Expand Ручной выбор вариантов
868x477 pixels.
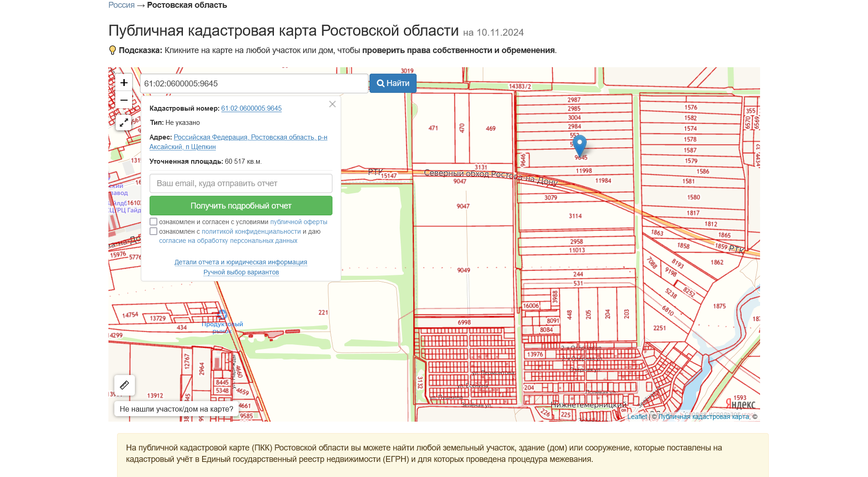(241, 272)
